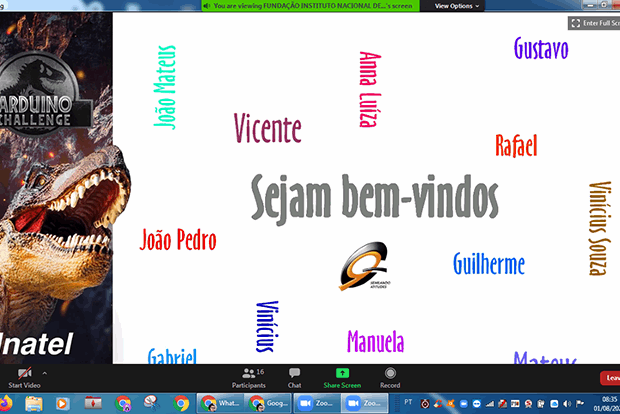Click speaker icon in green sharing banner
This screenshot has height=414, width=620.
(x=207, y=6)
